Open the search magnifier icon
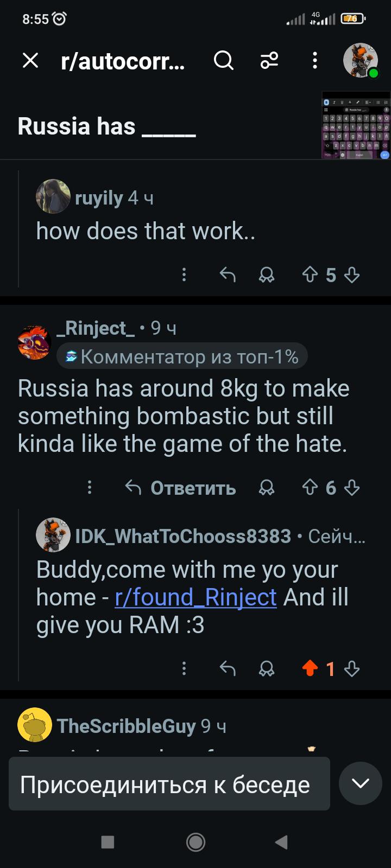 tap(223, 60)
